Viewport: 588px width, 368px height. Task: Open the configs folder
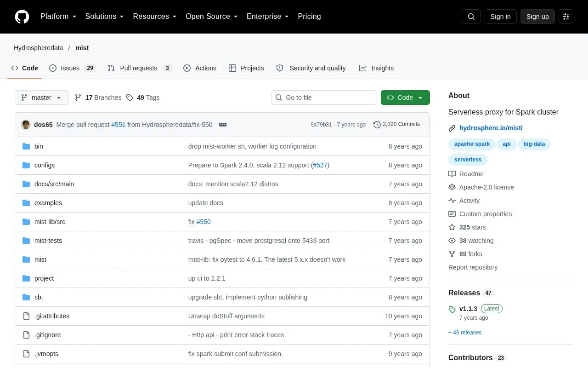point(45,165)
